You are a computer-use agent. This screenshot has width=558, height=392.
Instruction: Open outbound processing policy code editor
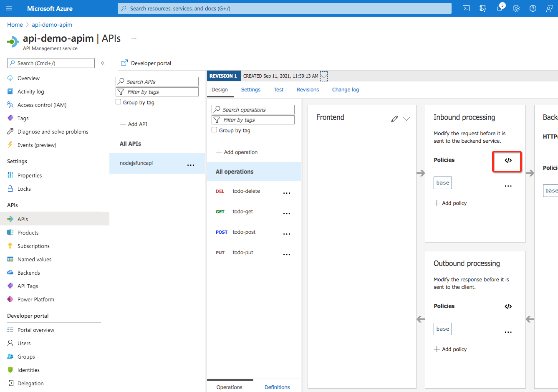click(508, 306)
